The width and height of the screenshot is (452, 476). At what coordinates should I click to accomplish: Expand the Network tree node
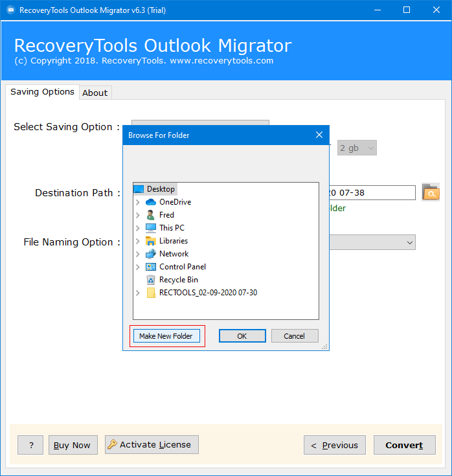pyautogui.click(x=137, y=254)
